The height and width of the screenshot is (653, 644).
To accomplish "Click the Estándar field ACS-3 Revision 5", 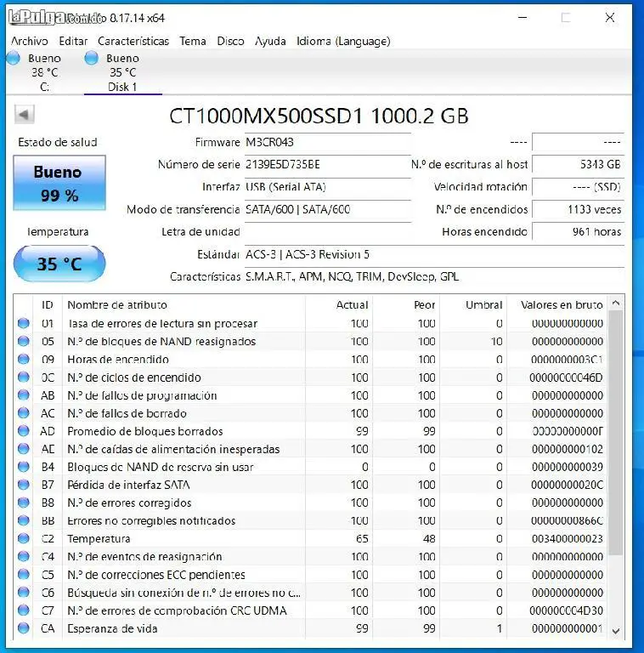I will point(434,254).
